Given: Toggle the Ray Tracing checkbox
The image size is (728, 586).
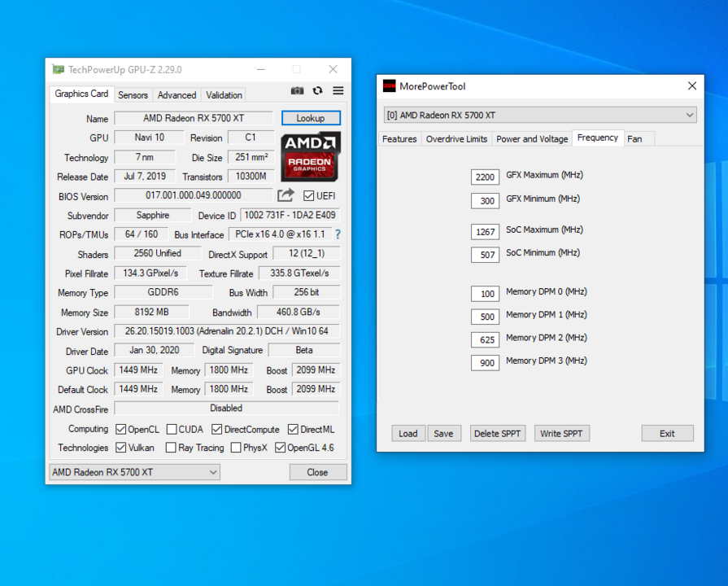Looking at the screenshot, I should coord(171,448).
